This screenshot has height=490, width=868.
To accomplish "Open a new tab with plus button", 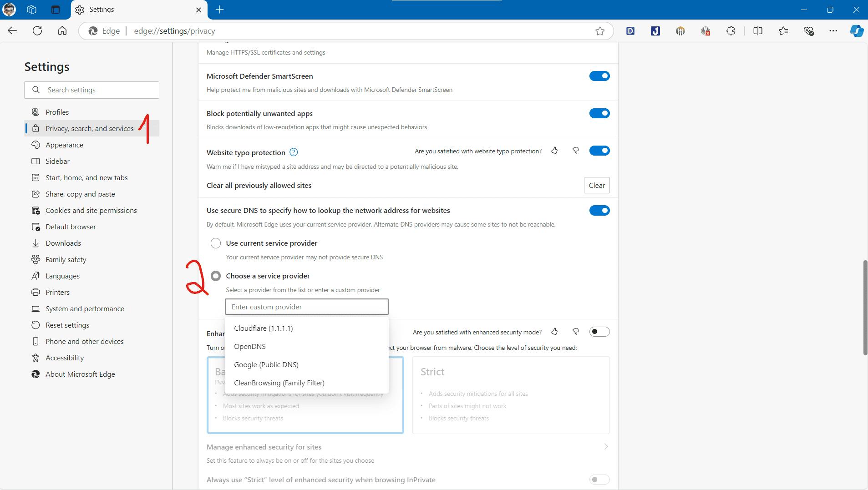I will [220, 10].
